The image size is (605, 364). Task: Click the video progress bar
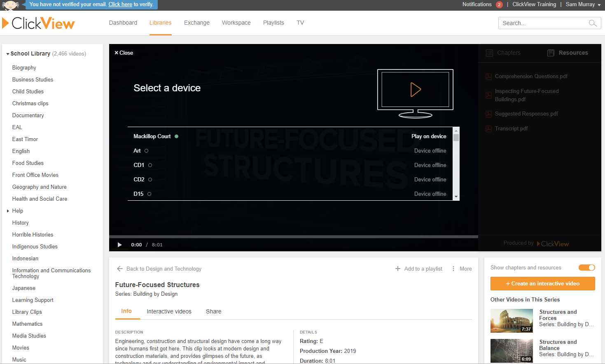(x=293, y=236)
